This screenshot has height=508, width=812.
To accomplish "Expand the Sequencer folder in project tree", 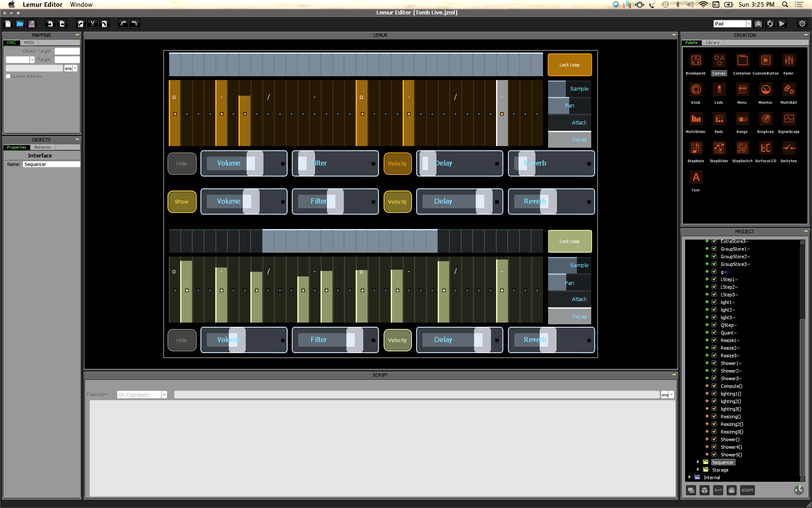I will 698,462.
